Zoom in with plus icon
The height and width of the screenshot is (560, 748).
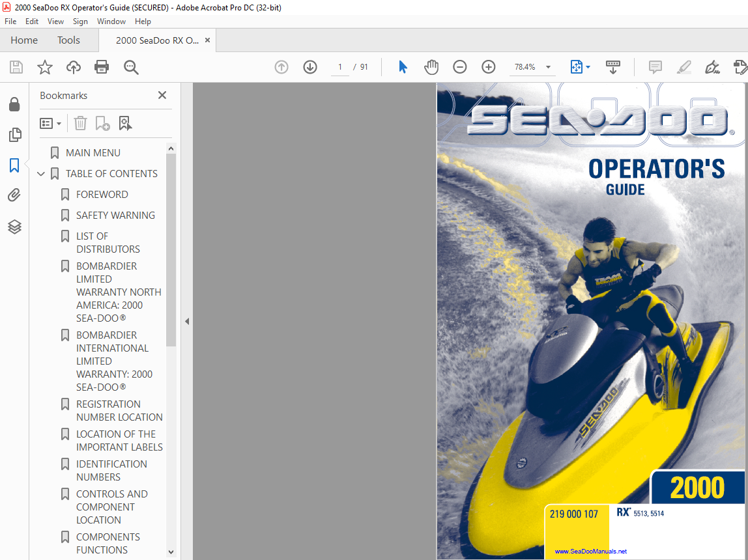tap(489, 67)
